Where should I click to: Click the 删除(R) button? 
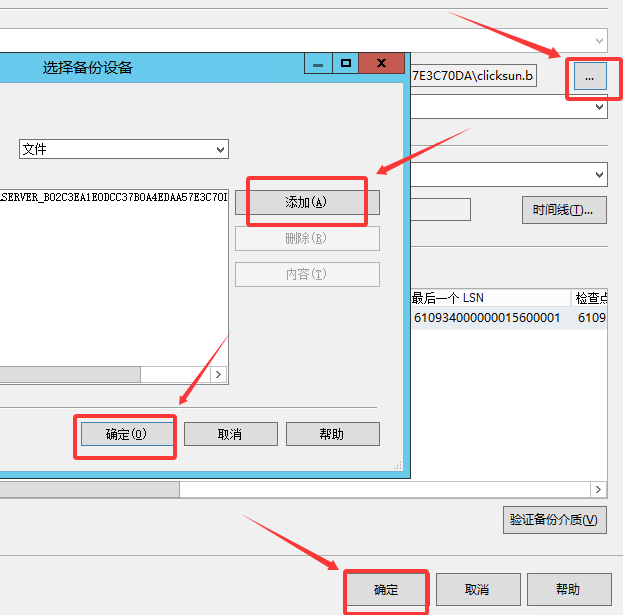(306, 238)
